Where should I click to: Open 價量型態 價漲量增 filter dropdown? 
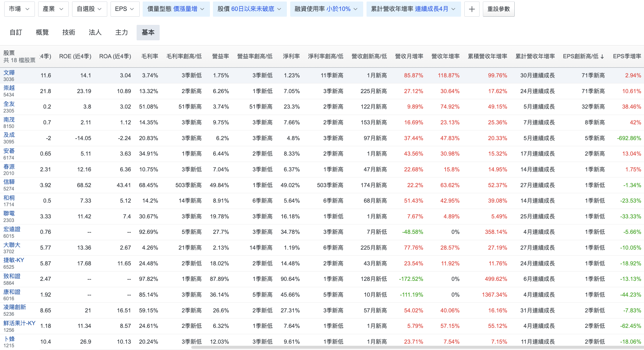pyautogui.click(x=176, y=9)
